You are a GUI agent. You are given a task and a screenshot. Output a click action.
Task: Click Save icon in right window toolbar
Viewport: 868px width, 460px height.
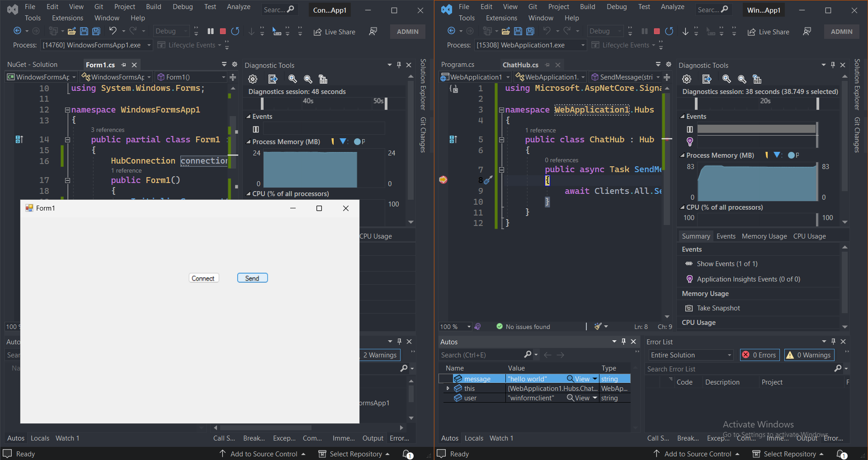pos(518,31)
